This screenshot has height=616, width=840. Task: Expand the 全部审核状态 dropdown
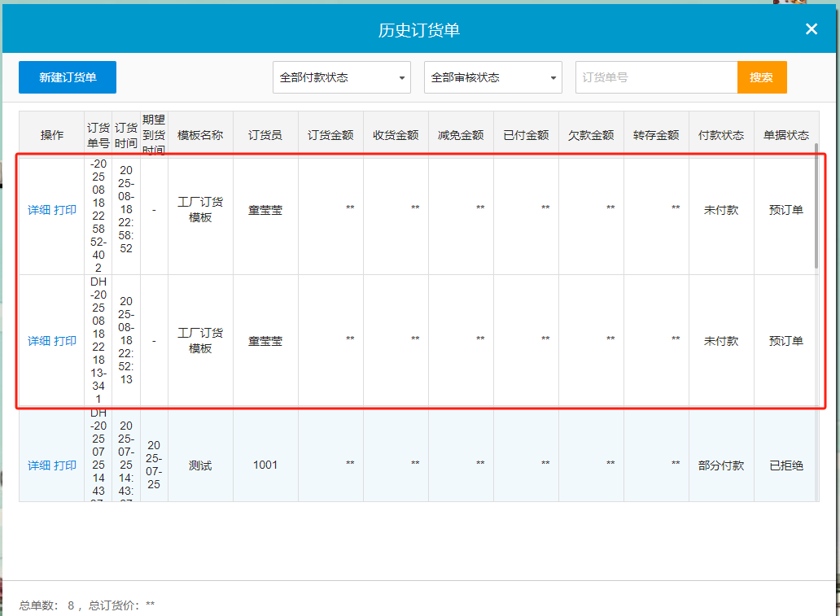click(x=493, y=77)
